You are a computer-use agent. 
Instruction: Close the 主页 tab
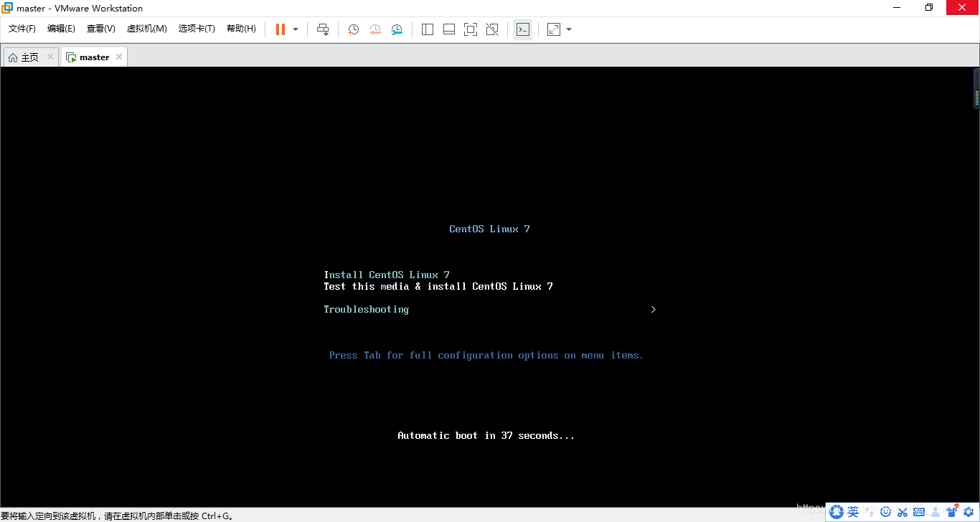(x=50, y=57)
